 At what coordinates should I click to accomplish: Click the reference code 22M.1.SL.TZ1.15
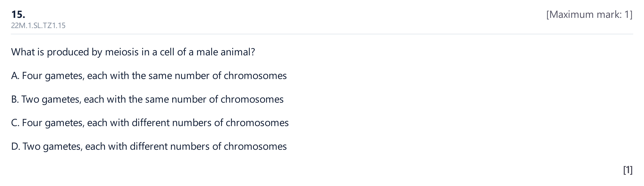pyautogui.click(x=38, y=25)
